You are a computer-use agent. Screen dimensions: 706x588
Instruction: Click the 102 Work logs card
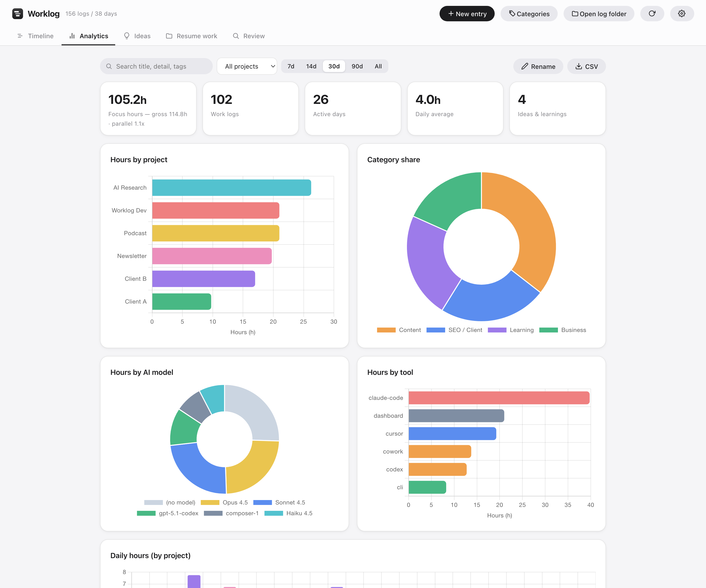pyautogui.click(x=251, y=109)
